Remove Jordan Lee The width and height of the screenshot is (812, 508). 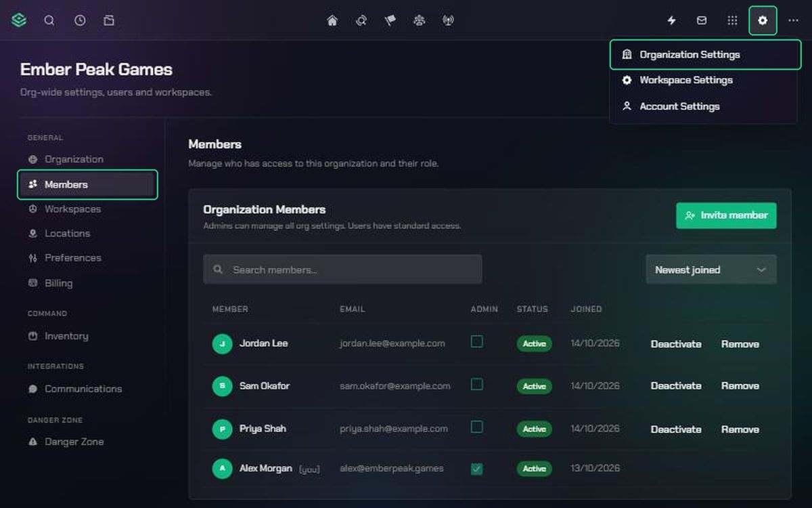coord(740,344)
